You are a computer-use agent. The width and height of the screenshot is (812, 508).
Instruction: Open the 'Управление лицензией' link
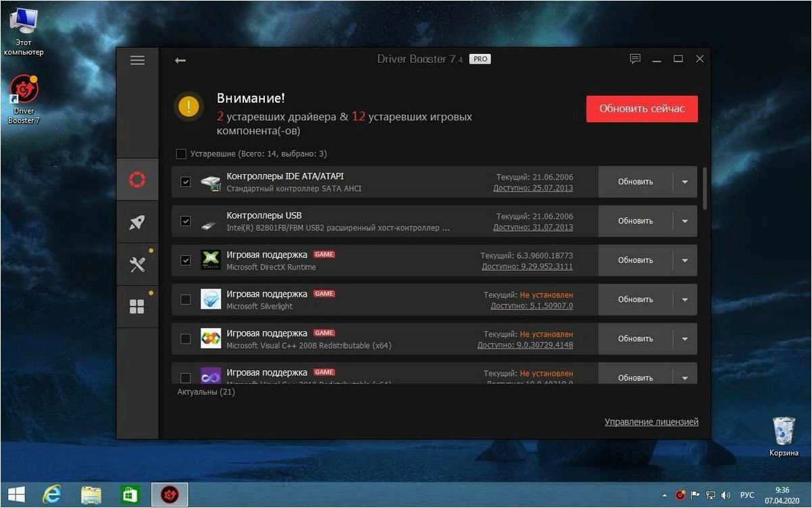pos(651,422)
